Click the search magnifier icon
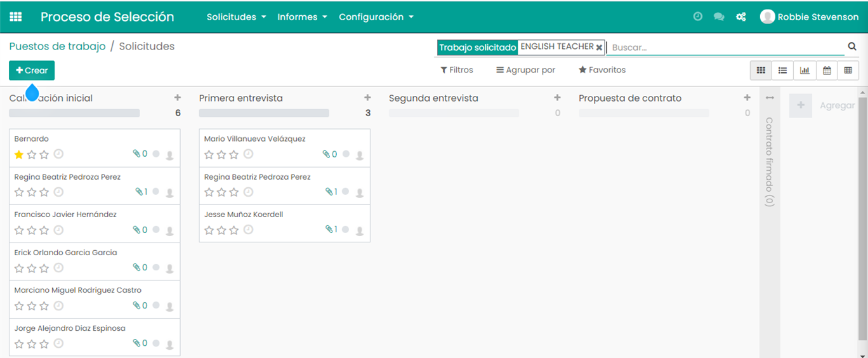 click(x=852, y=46)
